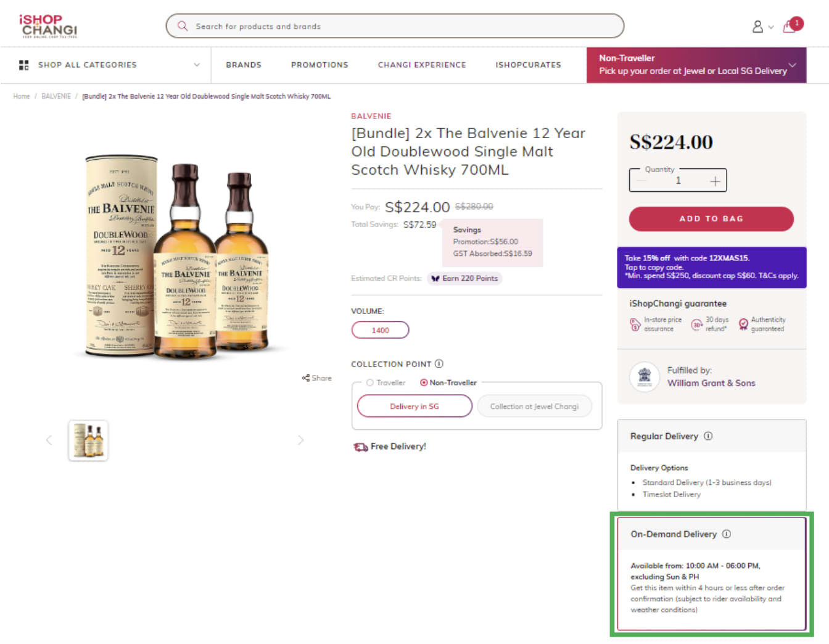This screenshot has height=644, width=829.
Task: Click the Earn 220 Points badge
Action: 464,278
